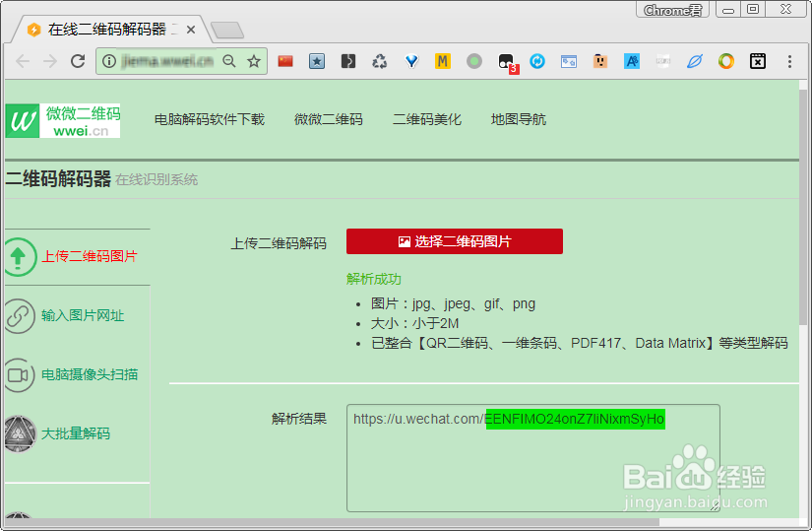
Task: Open the Chrome three-dot menu
Action: click(789, 61)
